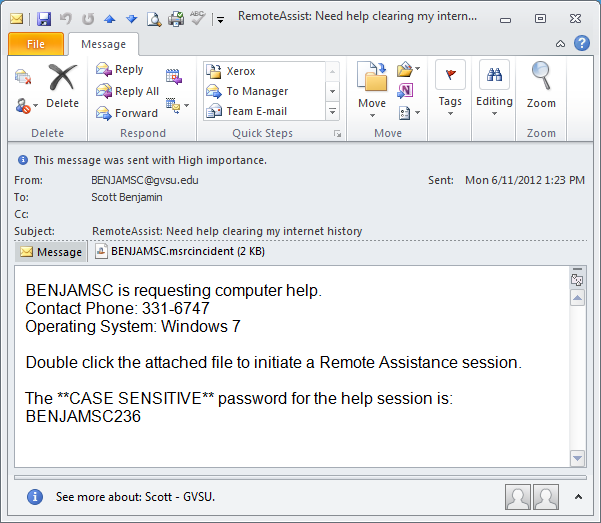This screenshot has height=523, width=601.
Task: Open the File tab
Action: click(x=36, y=44)
